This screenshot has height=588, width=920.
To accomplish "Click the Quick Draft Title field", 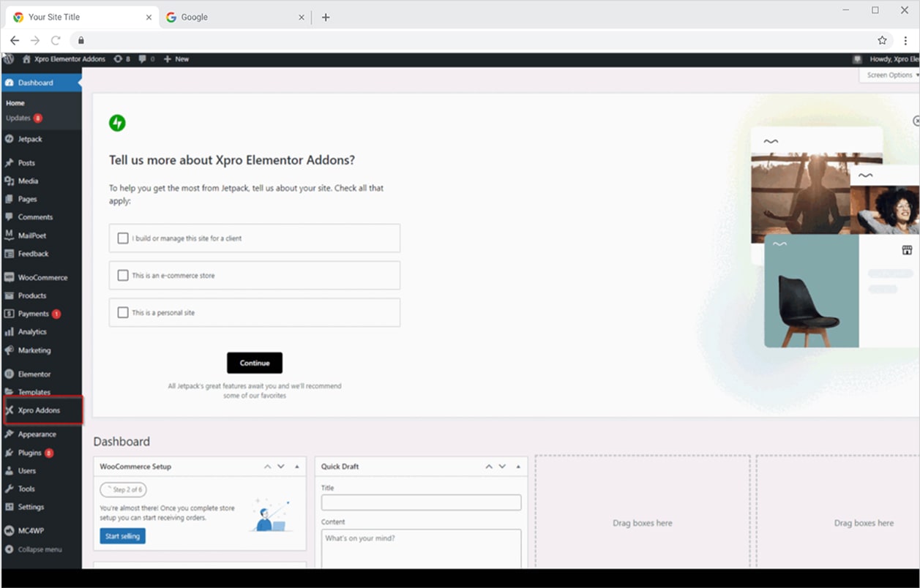I will pyautogui.click(x=421, y=502).
